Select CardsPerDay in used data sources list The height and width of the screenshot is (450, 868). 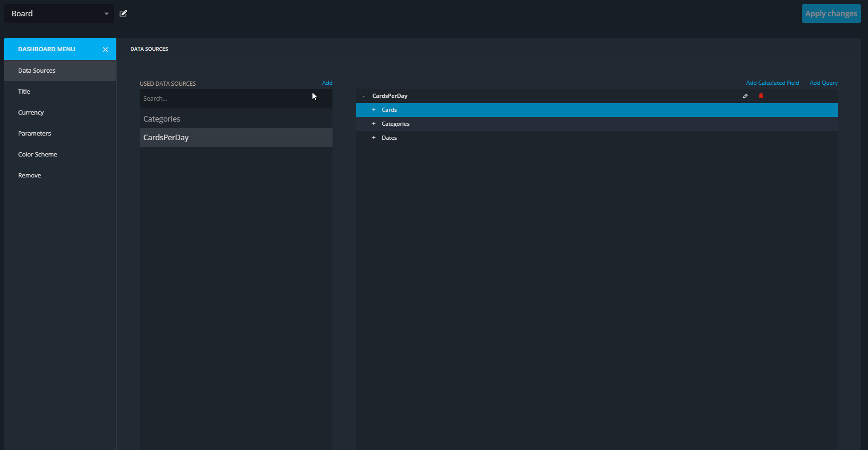point(236,137)
